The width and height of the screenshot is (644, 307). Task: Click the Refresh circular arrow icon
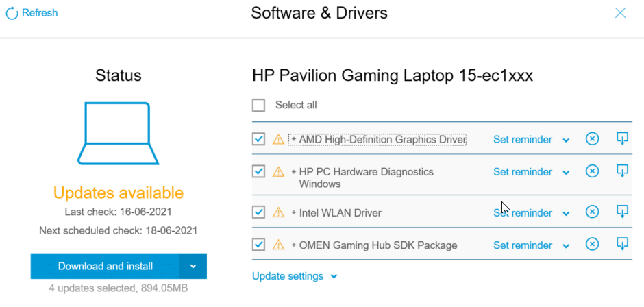tap(12, 13)
